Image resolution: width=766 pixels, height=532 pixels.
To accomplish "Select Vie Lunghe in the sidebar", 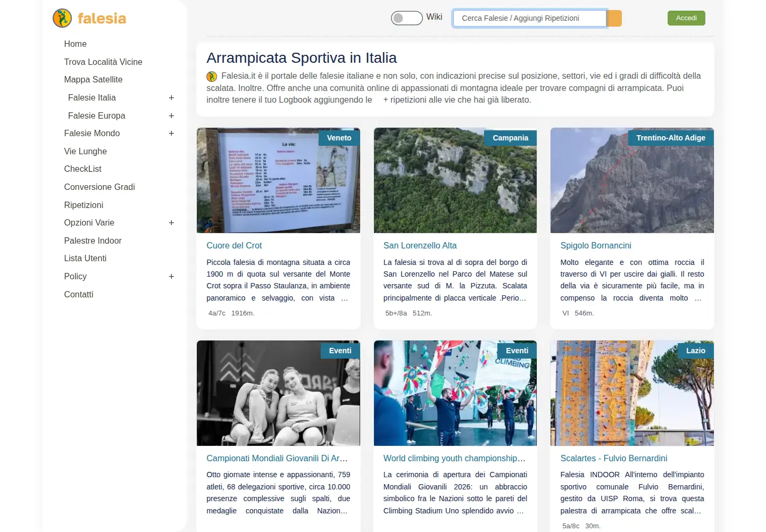I will (86, 152).
